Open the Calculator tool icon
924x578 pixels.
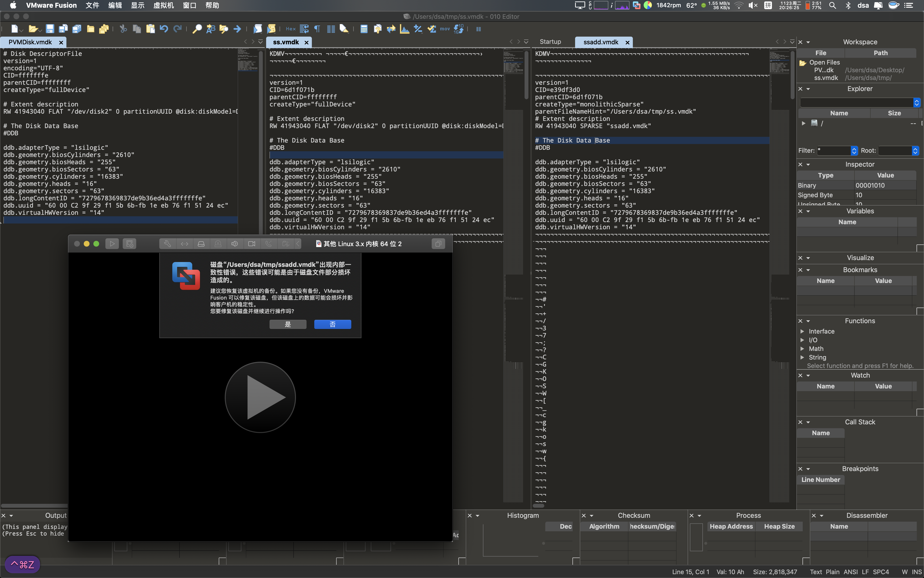point(364,29)
